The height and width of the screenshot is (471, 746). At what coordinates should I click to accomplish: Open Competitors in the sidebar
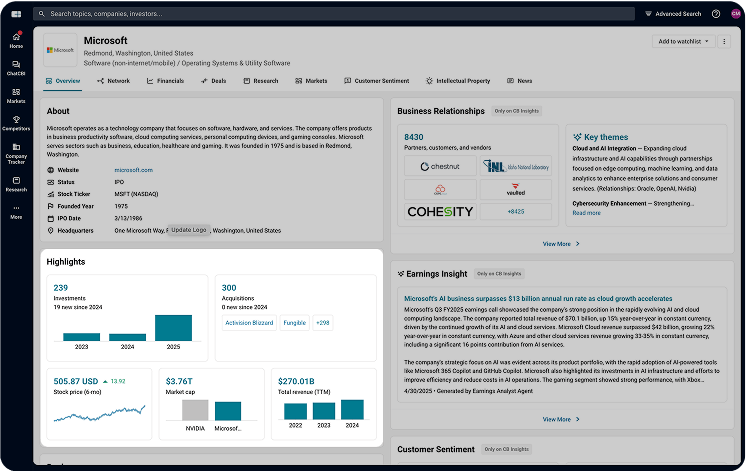pos(16,122)
